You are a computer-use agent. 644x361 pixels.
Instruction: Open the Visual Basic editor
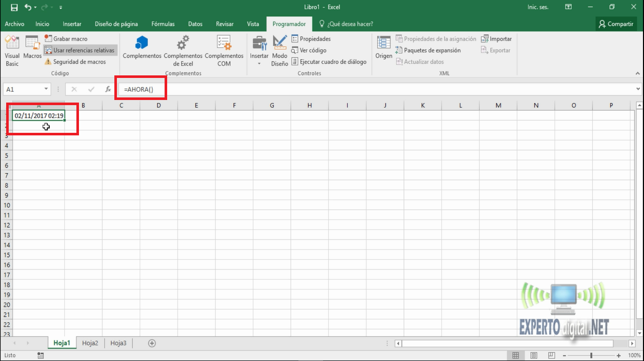tap(12, 51)
